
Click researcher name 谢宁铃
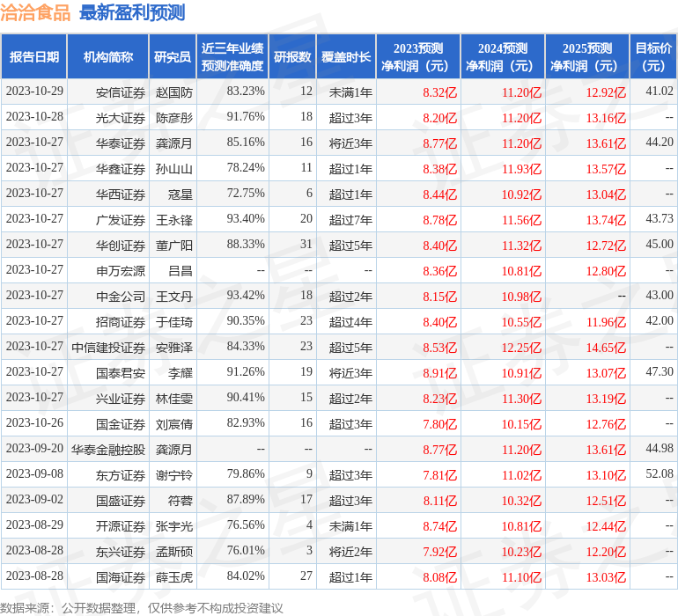[173, 475]
